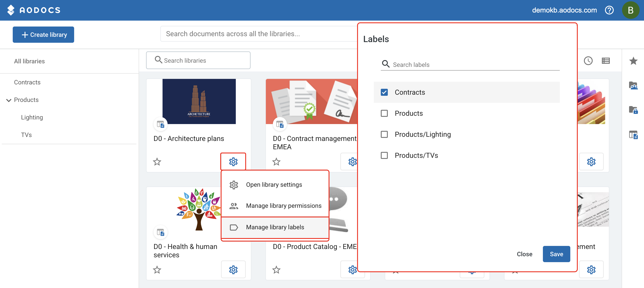
Task: Click the library type badge on Health & human services
Action: click(160, 232)
